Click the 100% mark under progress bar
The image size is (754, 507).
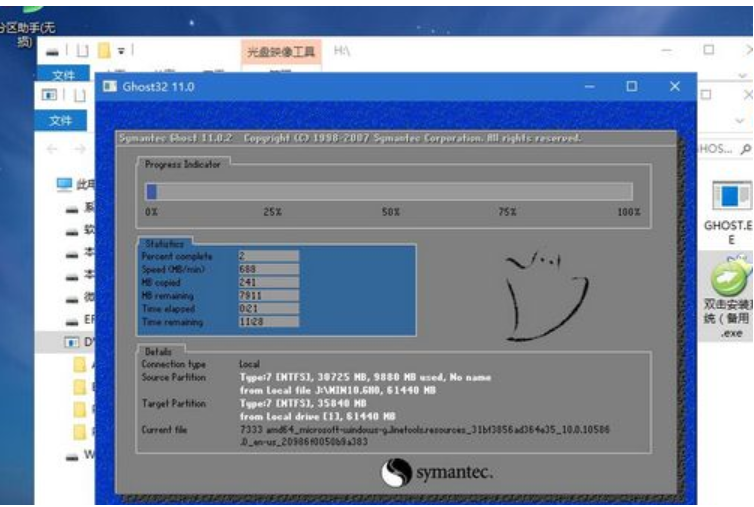(629, 212)
